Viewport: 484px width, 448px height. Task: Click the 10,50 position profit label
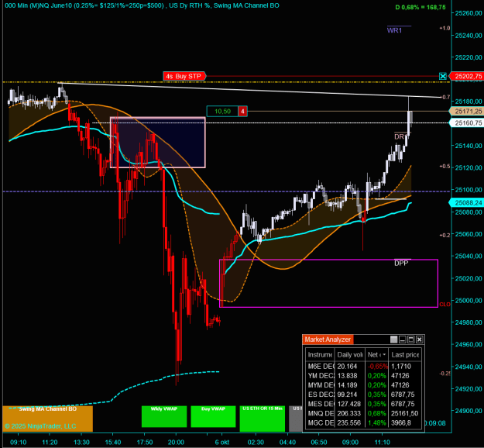tap(222, 112)
